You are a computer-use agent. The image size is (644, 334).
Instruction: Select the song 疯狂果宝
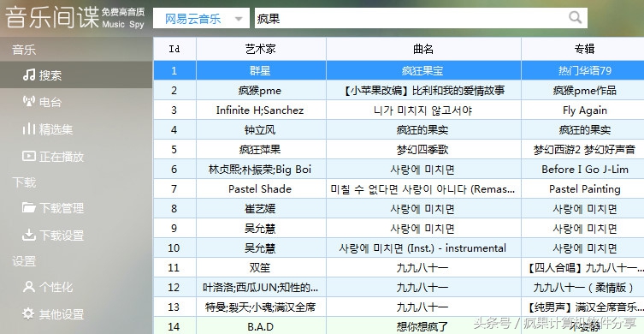pos(422,71)
